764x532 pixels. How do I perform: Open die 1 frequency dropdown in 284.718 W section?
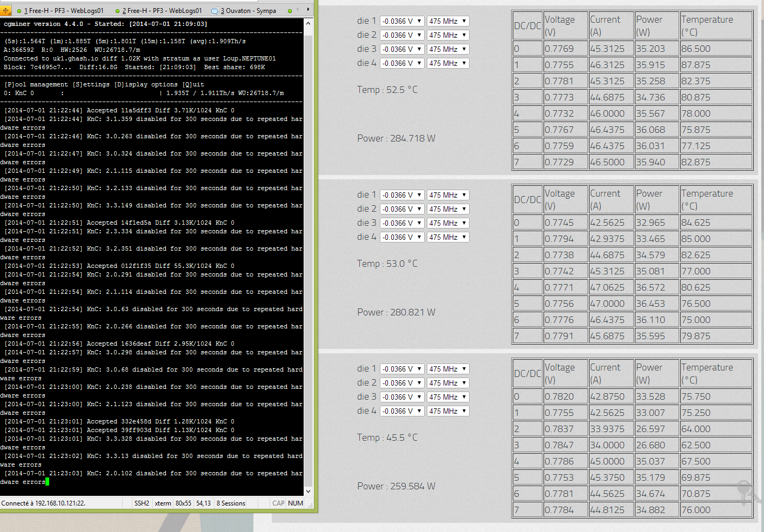coord(448,21)
